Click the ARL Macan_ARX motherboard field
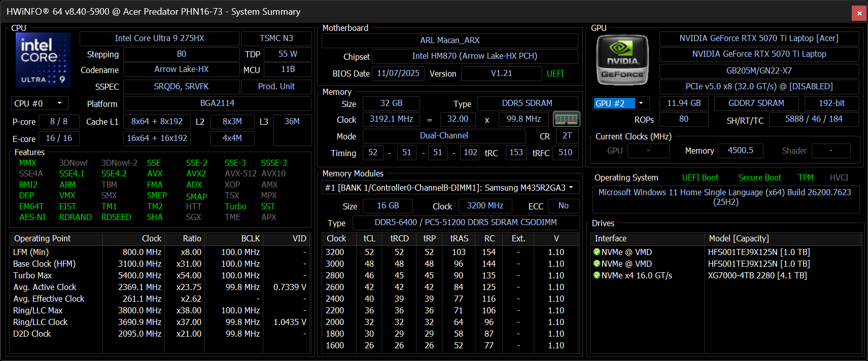868x361 pixels. [450, 41]
